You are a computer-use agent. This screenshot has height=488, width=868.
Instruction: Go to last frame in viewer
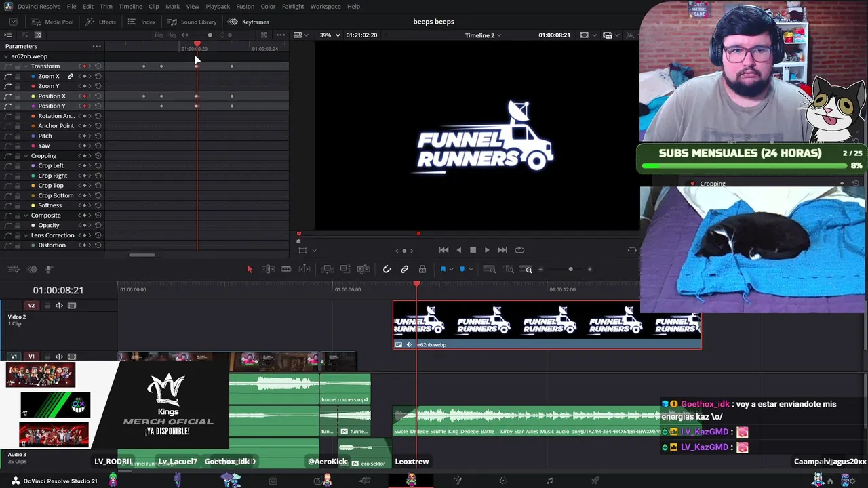[x=502, y=250]
